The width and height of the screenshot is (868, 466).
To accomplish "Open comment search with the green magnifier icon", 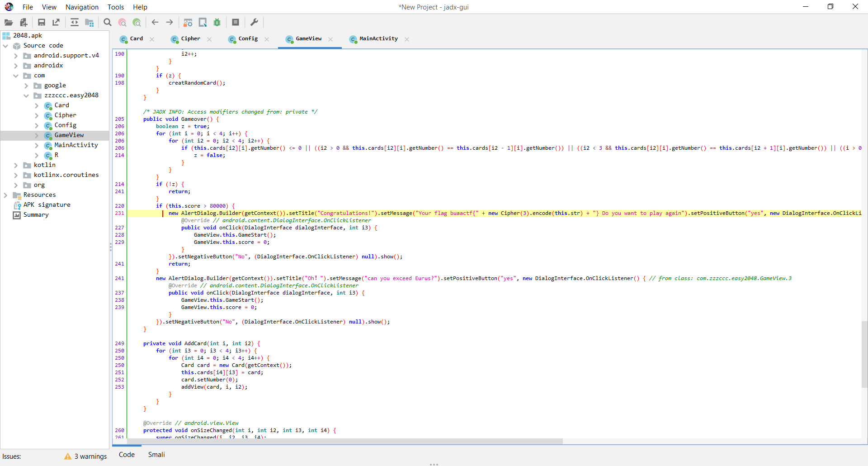I will pyautogui.click(x=137, y=22).
